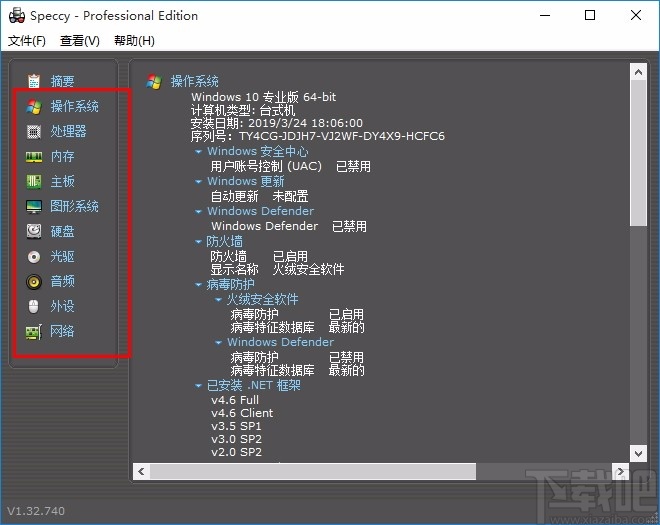Minimize the Speccy window

[545, 16]
